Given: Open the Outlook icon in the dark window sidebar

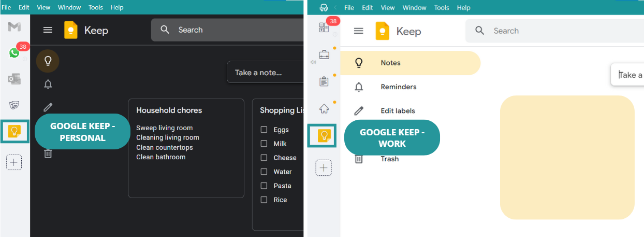Looking at the screenshot, I should (x=14, y=79).
